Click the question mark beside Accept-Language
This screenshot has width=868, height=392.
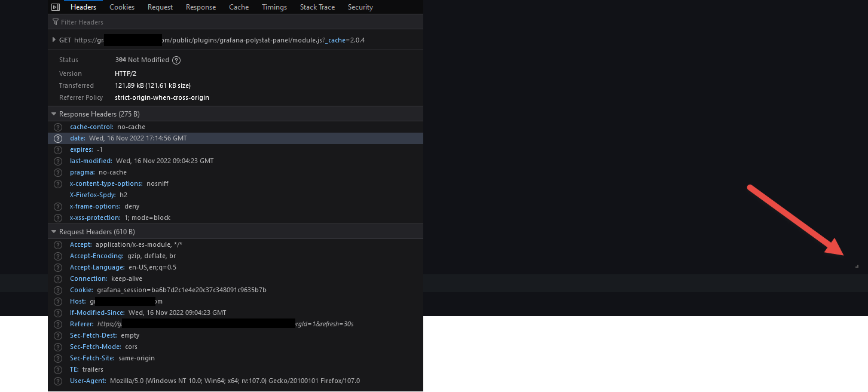coord(58,267)
